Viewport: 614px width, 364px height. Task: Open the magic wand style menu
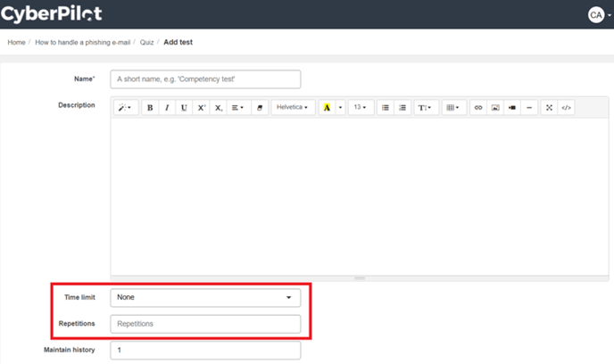pos(125,108)
